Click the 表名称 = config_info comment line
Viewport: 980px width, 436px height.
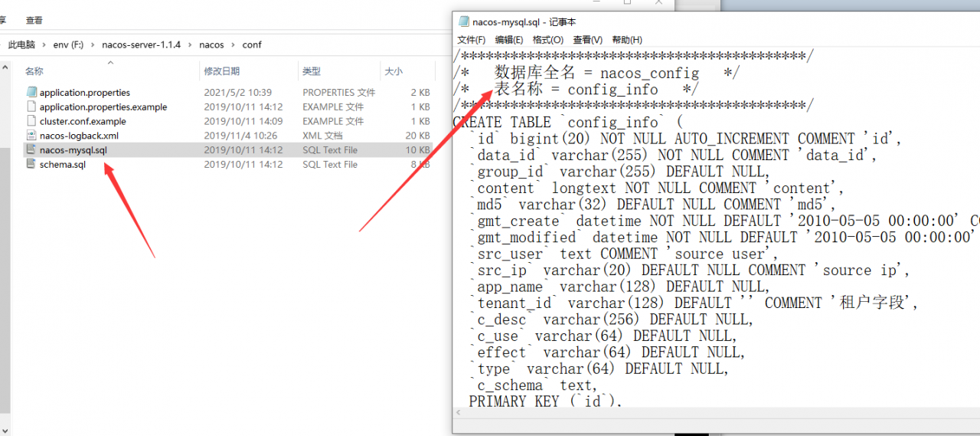pos(576,90)
